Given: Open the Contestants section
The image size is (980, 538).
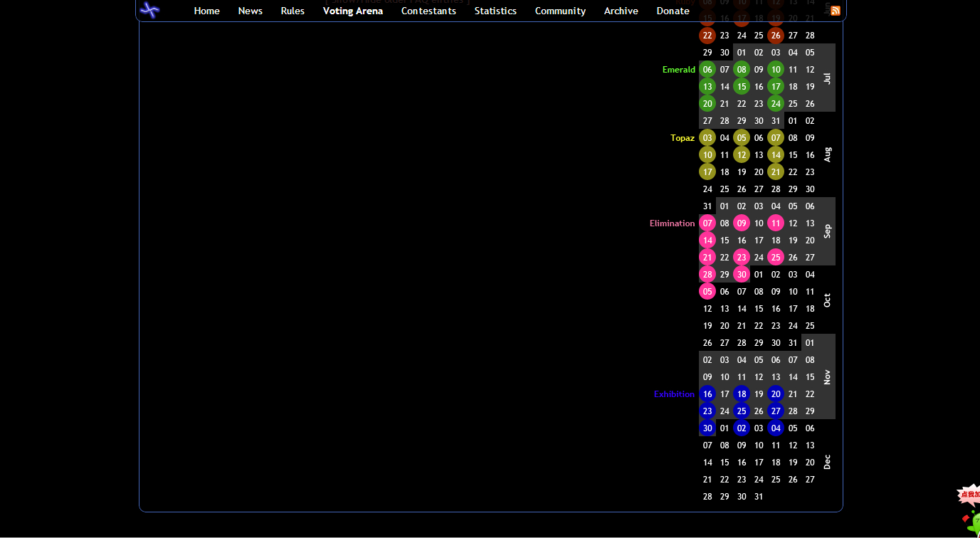Looking at the screenshot, I should click(x=428, y=11).
